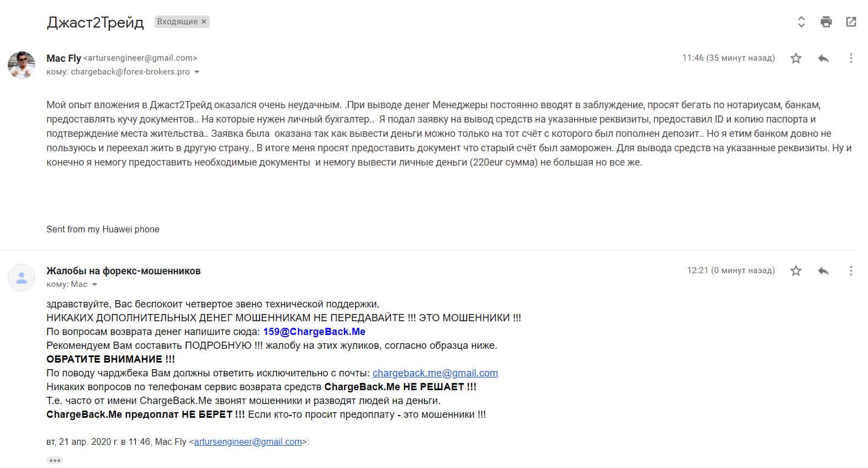The width and height of the screenshot is (868, 468).
Task: Click sender name Mac Fly
Action: coord(63,58)
